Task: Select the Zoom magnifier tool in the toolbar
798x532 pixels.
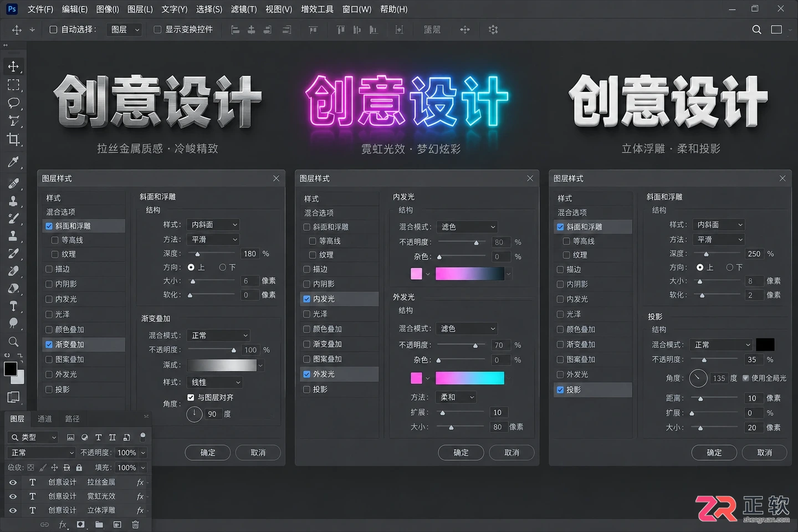Action: [13, 342]
